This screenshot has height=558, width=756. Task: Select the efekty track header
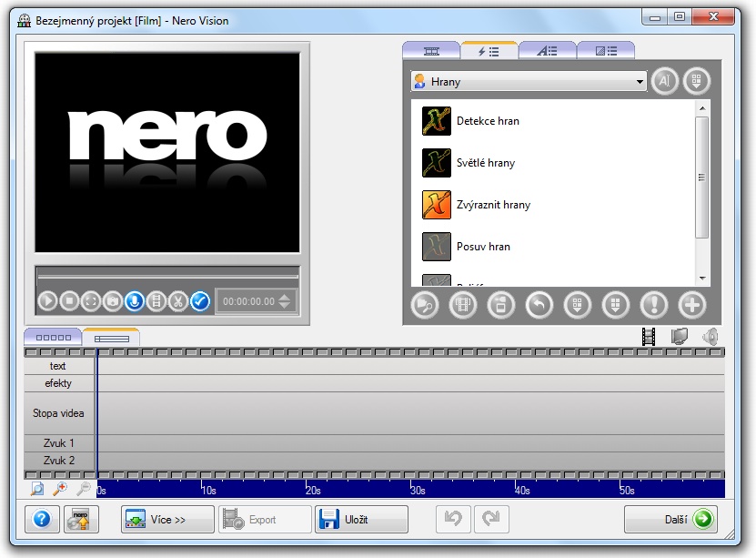point(59,383)
